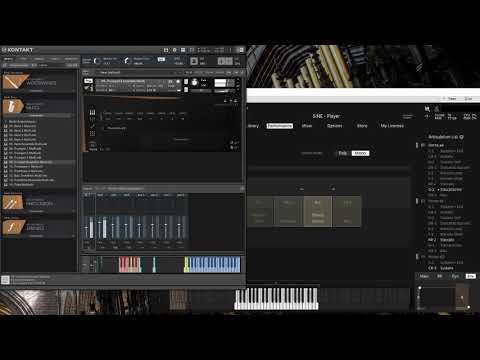
Task: Open Kontakt settings gear icon
Action: tap(175, 50)
